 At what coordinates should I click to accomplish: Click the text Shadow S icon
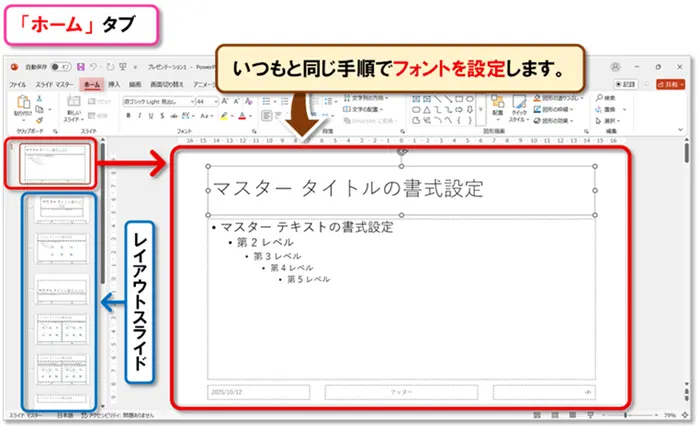pyautogui.click(x=162, y=116)
